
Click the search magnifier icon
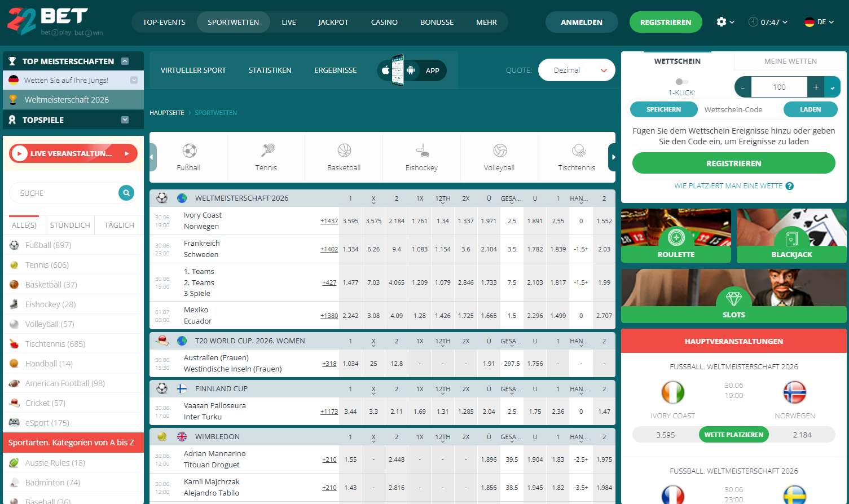[x=126, y=193]
